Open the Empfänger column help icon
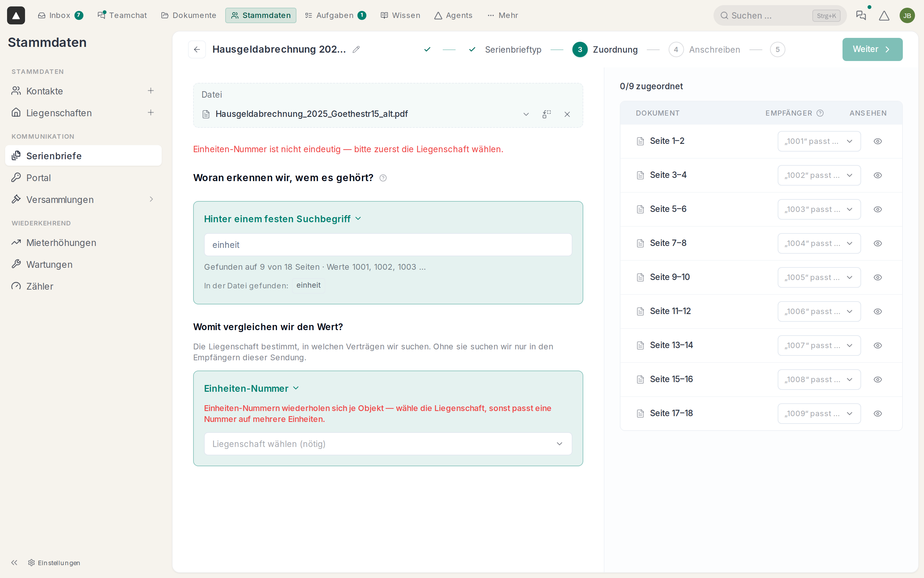924x578 pixels. [820, 113]
